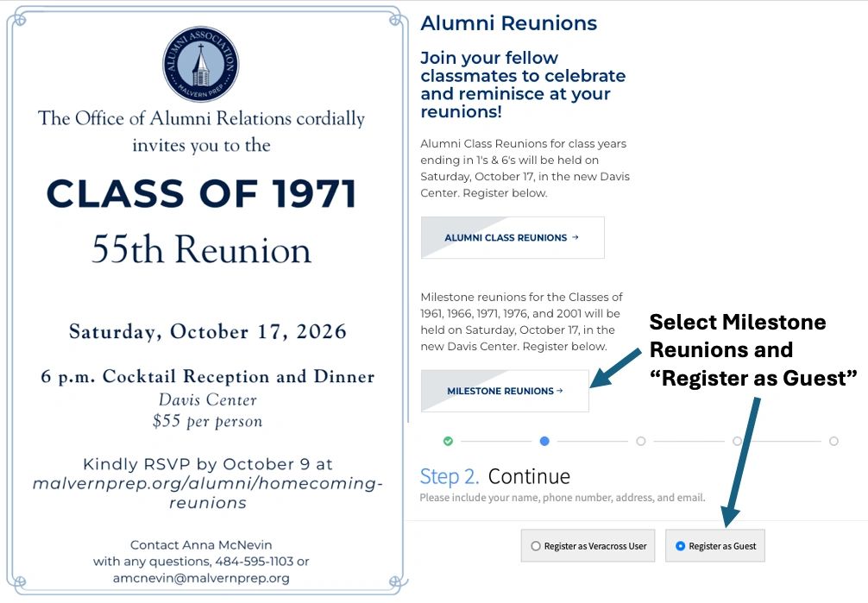
Task: Click the completed green checkmark step indicator
Action: (x=449, y=442)
